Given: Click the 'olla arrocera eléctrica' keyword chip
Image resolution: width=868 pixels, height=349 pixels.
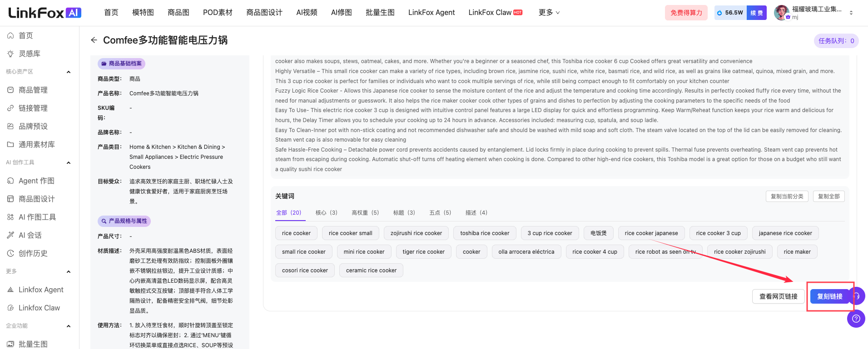Looking at the screenshot, I should pos(526,252).
